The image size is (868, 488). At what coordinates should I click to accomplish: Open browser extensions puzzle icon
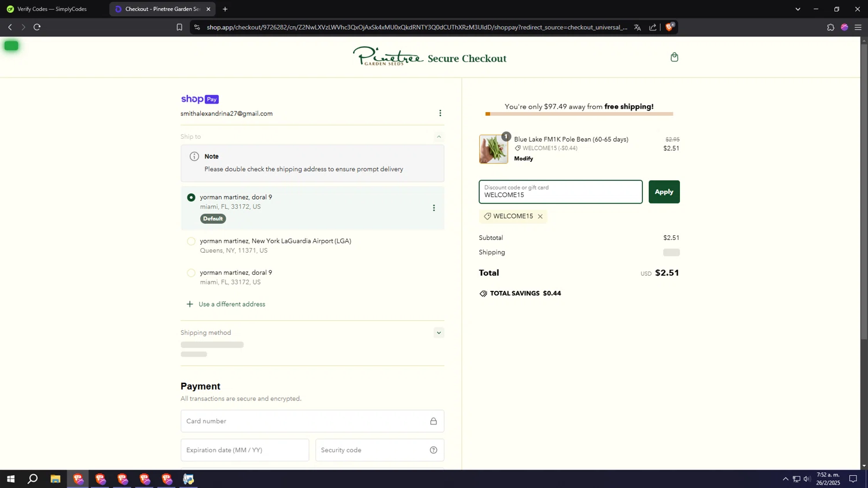click(x=830, y=27)
